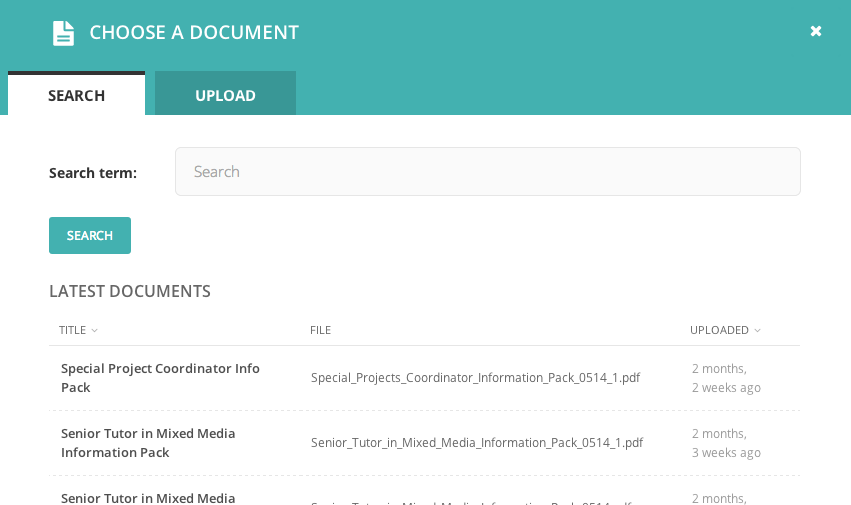Open Special Project Coordinator Info Pack
This screenshot has width=851, height=505.
(x=160, y=378)
